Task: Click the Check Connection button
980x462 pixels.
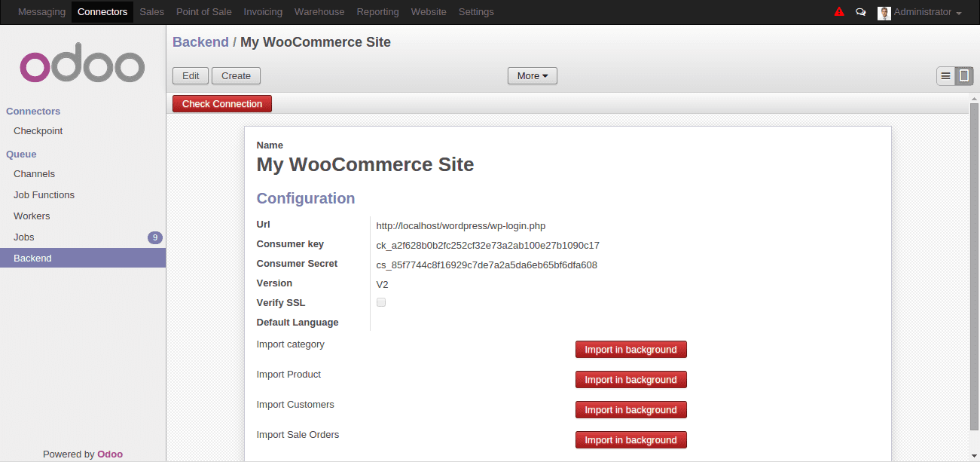Action: 222,104
